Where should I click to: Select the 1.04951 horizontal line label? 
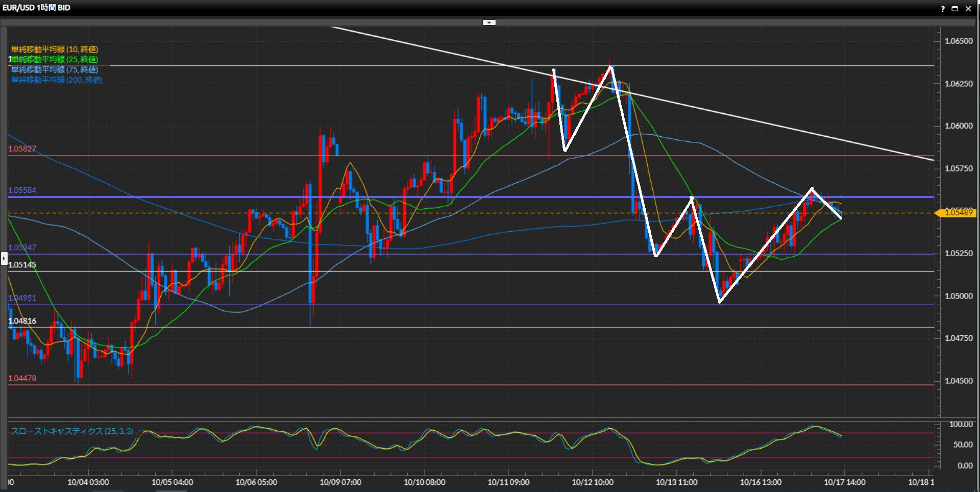click(x=22, y=298)
